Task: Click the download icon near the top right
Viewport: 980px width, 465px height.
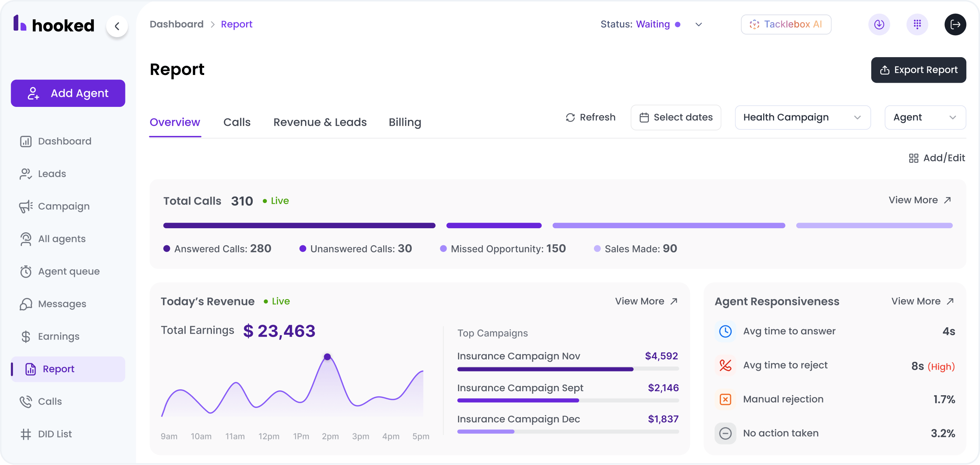Action: pyautogui.click(x=879, y=24)
